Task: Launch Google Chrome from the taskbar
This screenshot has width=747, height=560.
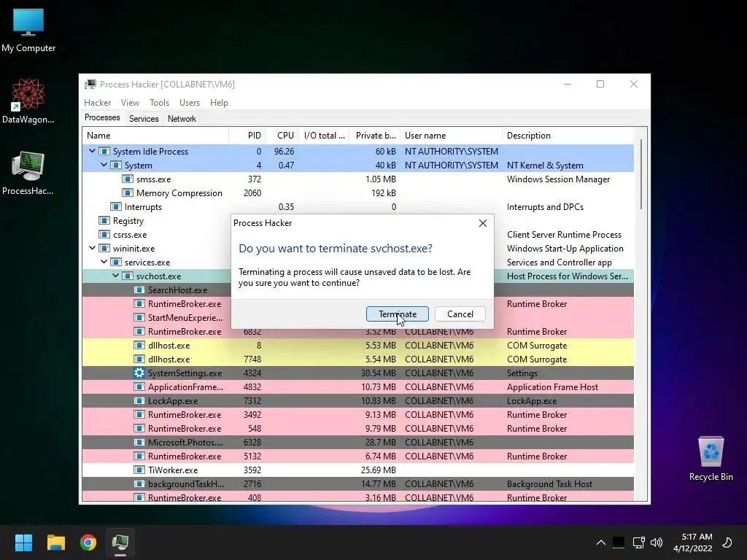Action: pyautogui.click(x=88, y=542)
